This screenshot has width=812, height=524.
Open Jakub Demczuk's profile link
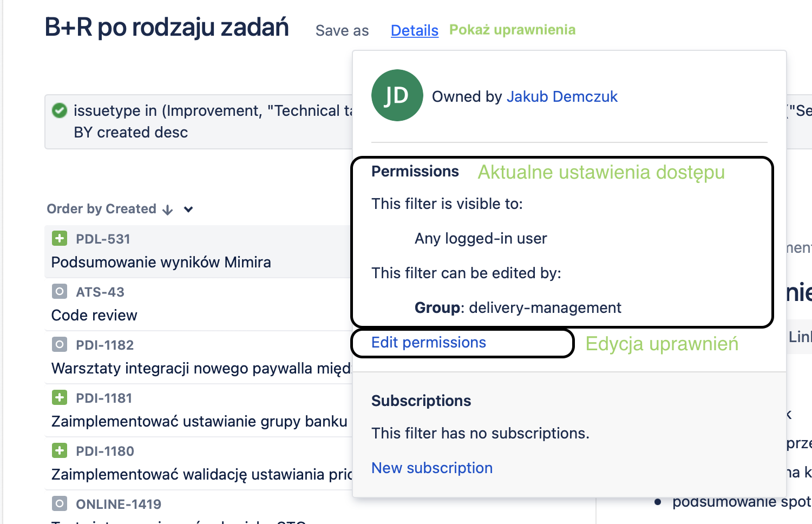coord(562,96)
